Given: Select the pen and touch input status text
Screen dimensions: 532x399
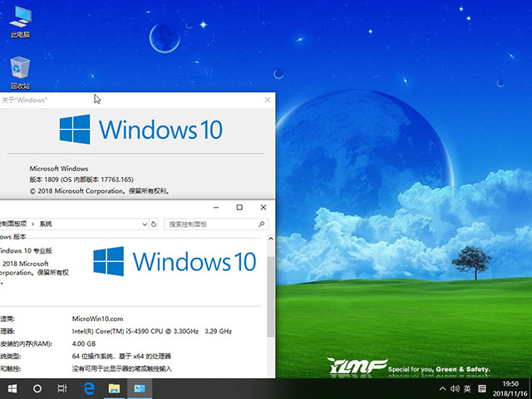Looking at the screenshot, I should pyautogui.click(x=122, y=368).
